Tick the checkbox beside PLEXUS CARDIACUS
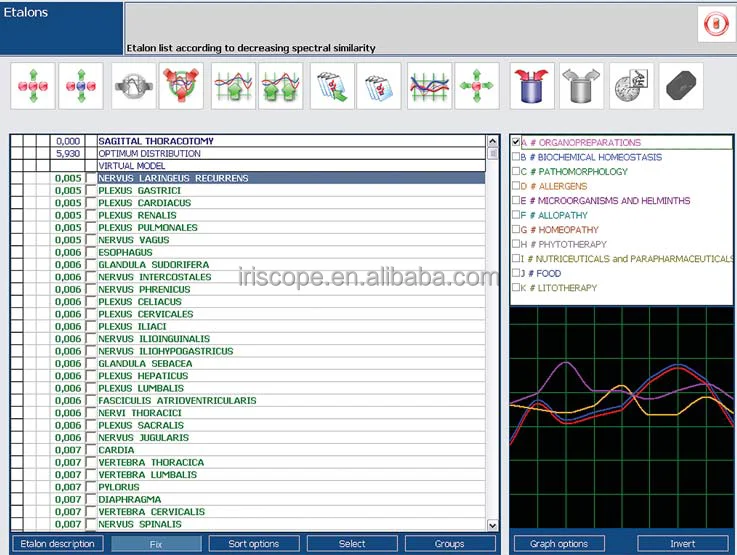This screenshot has width=737, height=555. tap(91, 203)
